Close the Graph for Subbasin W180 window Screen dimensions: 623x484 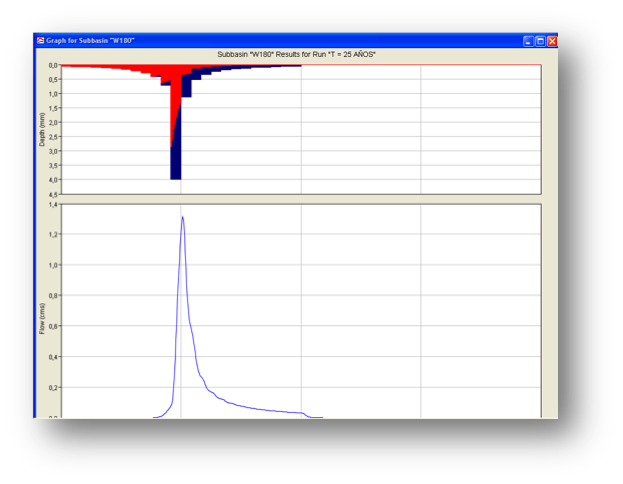click(x=552, y=41)
